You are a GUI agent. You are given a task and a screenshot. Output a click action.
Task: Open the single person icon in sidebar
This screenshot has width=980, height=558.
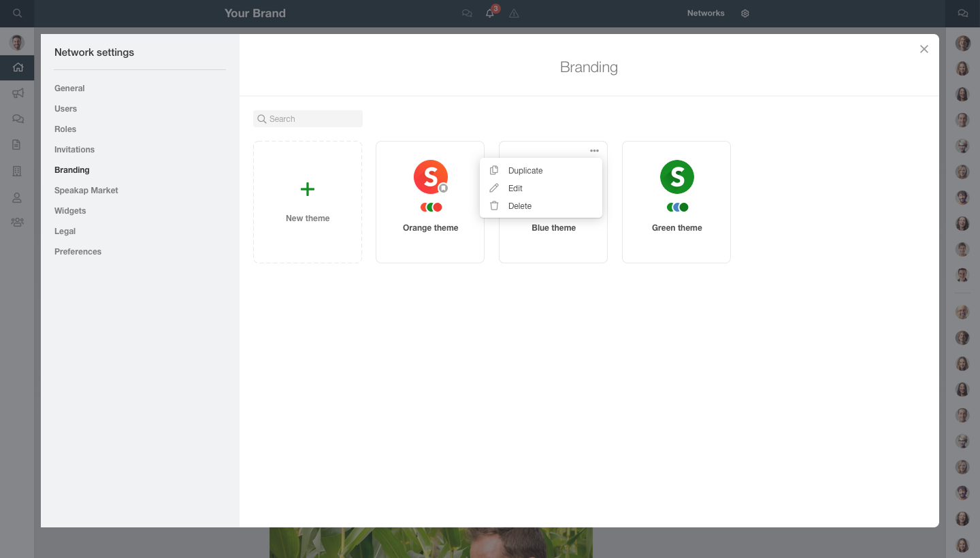click(x=17, y=197)
